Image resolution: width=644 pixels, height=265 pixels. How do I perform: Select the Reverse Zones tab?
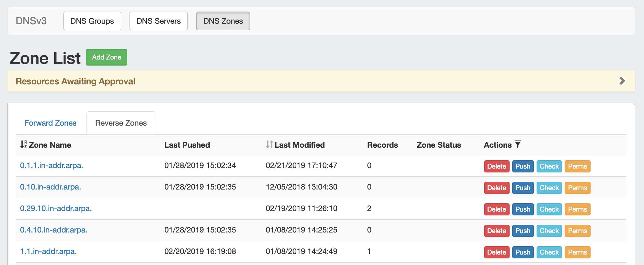click(x=121, y=123)
